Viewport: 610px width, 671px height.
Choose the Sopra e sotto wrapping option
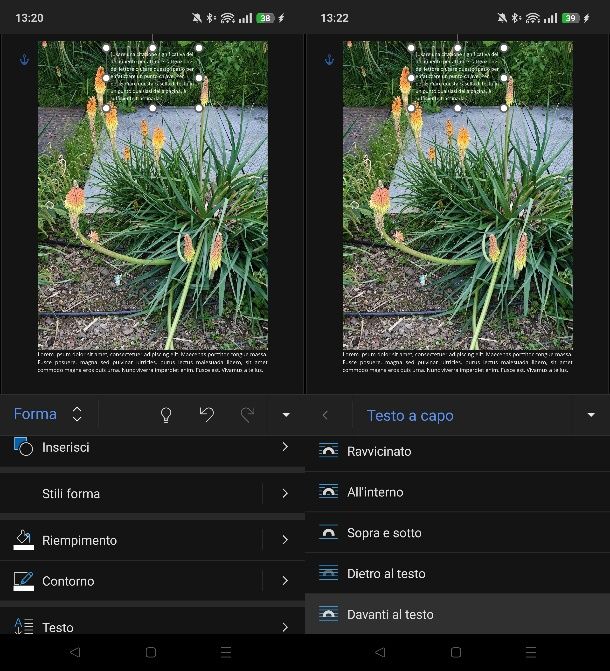[x=384, y=533]
